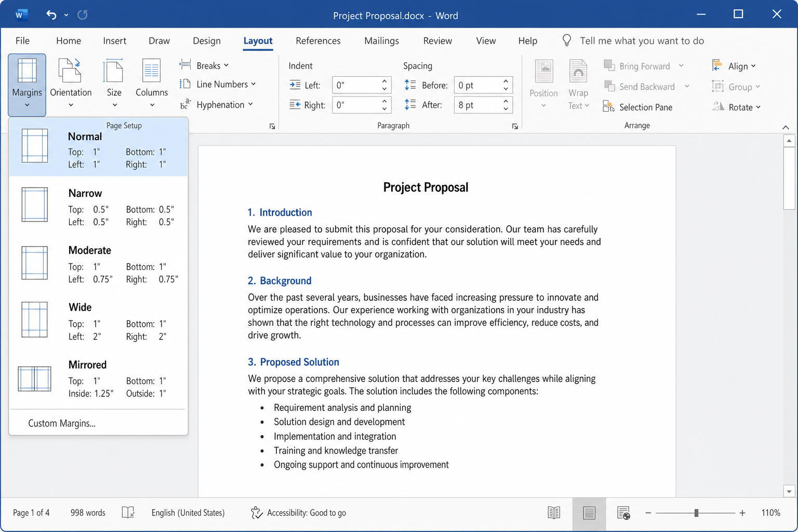Click the Accessibility checker status icon
The image size is (798, 532).
(257, 513)
